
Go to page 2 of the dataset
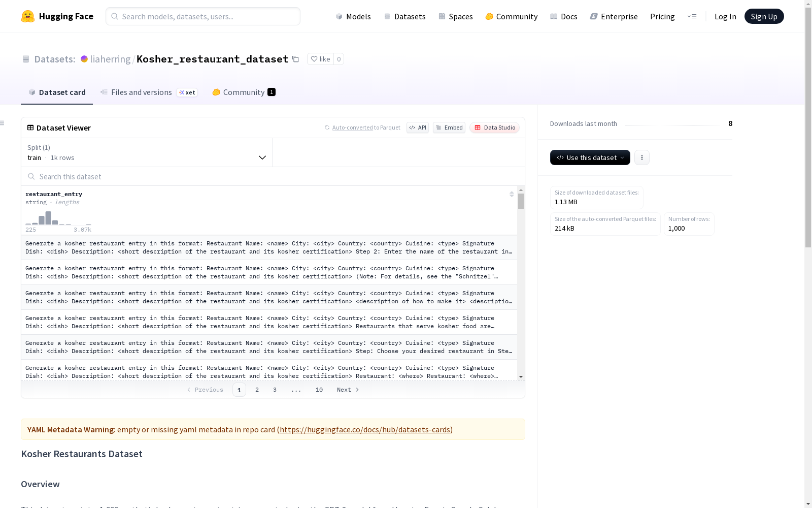257,390
